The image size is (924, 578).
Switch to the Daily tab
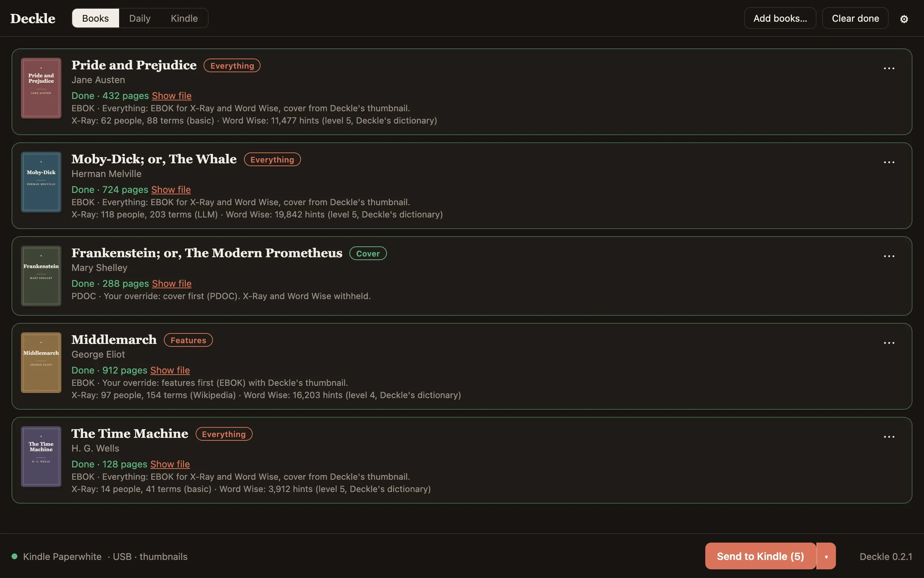pos(140,18)
